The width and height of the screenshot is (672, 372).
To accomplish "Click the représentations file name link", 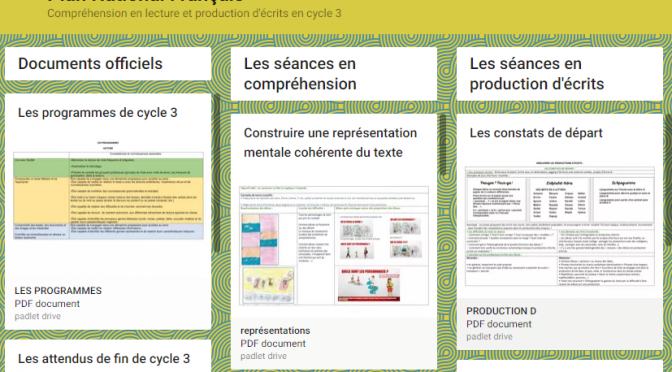I will click(x=275, y=331).
